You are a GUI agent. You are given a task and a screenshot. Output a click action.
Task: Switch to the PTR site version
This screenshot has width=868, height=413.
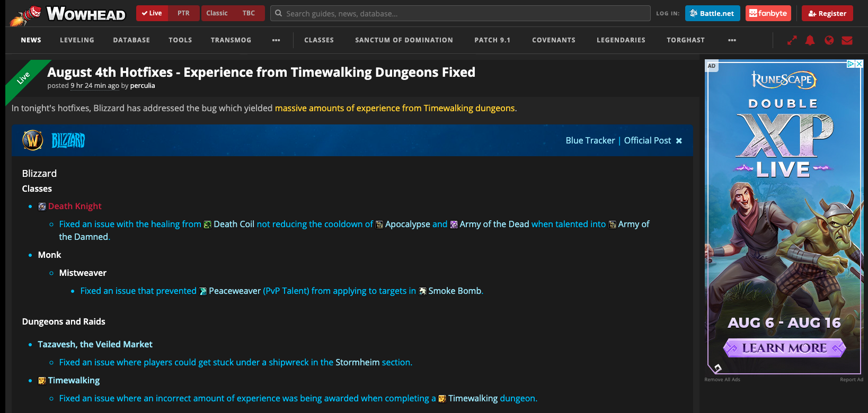(x=184, y=13)
